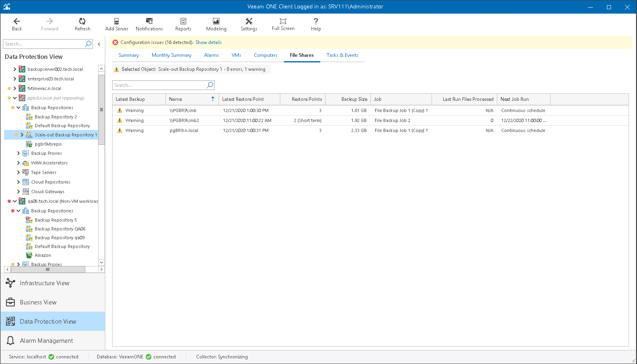The width and height of the screenshot is (637, 364).
Task: Click the tree search magnifier icon
Action: tap(88, 44)
